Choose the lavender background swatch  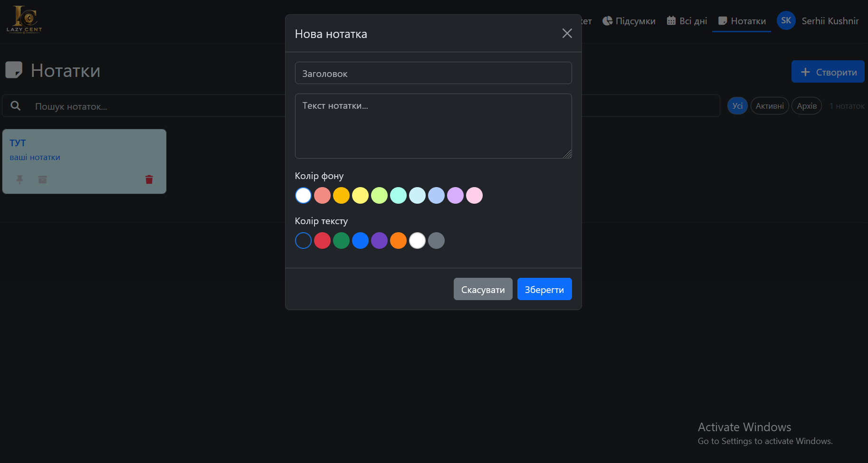[x=455, y=195]
